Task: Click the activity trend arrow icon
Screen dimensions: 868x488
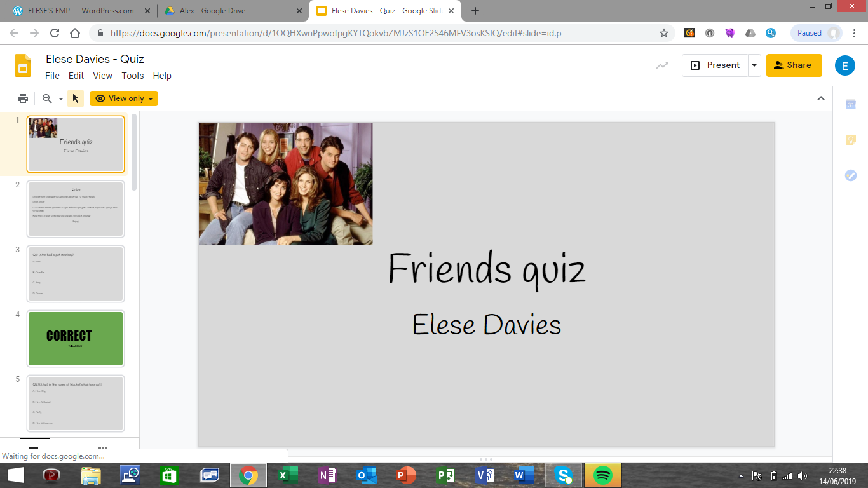Action: tap(662, 65)
